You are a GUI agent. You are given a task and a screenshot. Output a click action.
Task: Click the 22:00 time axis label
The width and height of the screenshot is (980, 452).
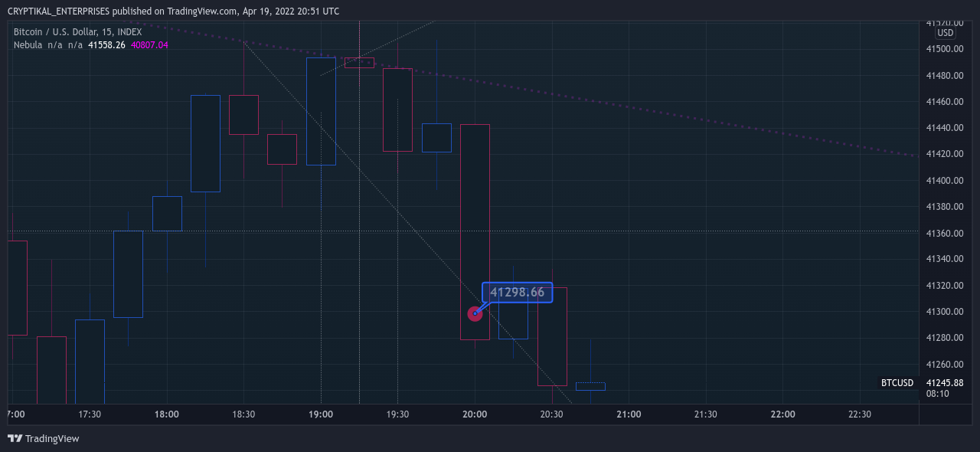[782, 414]
